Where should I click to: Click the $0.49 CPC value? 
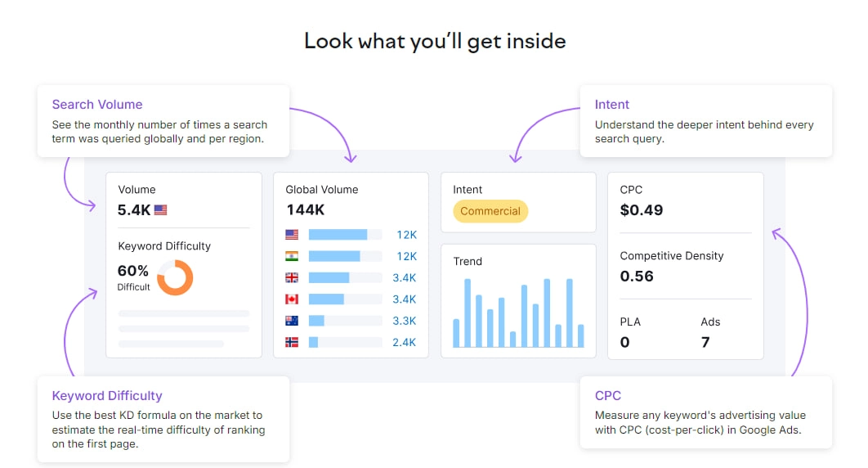pyautogui.click(x=642, y=210)
